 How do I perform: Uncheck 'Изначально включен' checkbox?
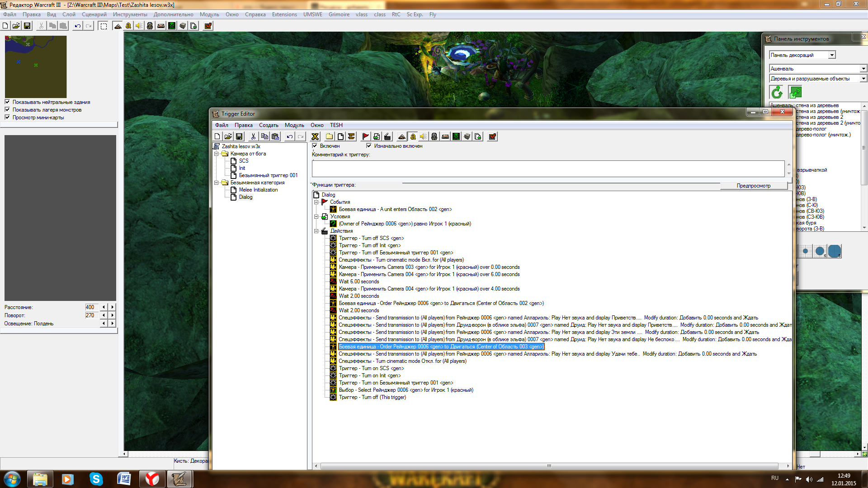369,145
